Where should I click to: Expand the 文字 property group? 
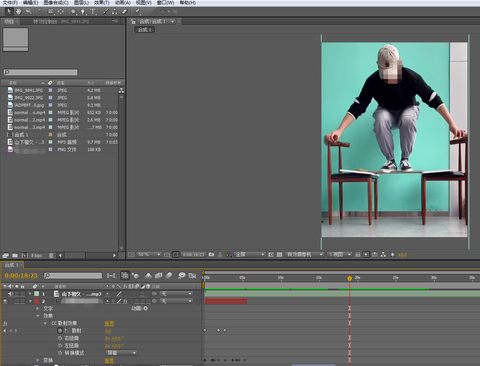coord(37,309)
